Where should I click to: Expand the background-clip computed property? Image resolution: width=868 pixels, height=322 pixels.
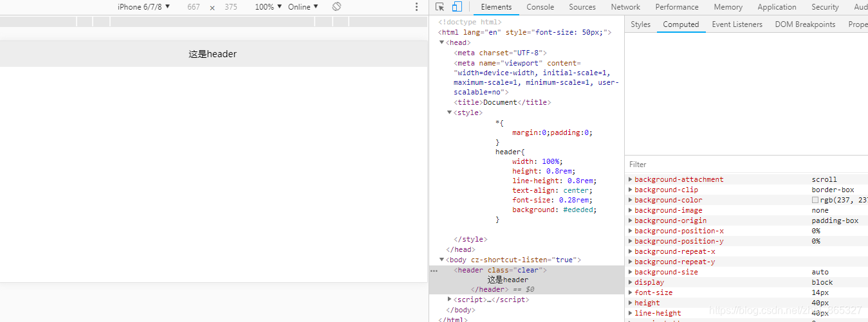click(x=631, y=190)
